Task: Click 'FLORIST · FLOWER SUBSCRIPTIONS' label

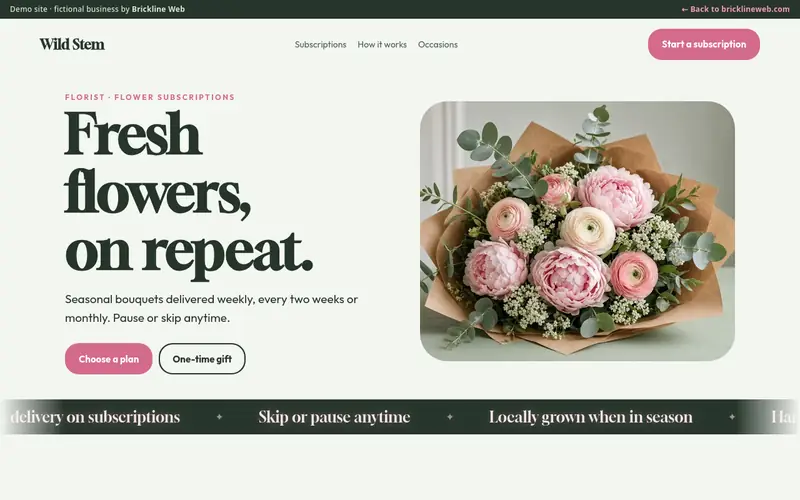Action: [x=149, y=97]
